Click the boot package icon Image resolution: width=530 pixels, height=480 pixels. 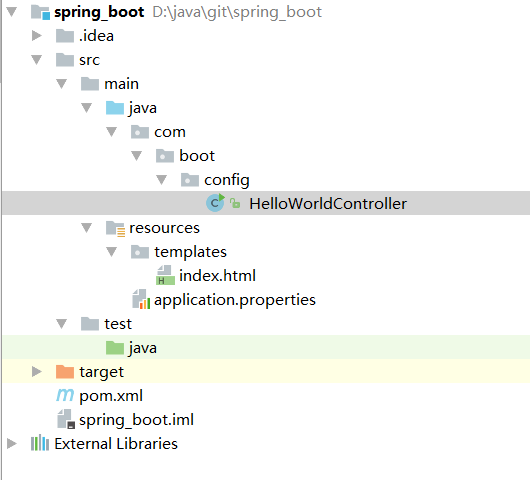point(165,156)
